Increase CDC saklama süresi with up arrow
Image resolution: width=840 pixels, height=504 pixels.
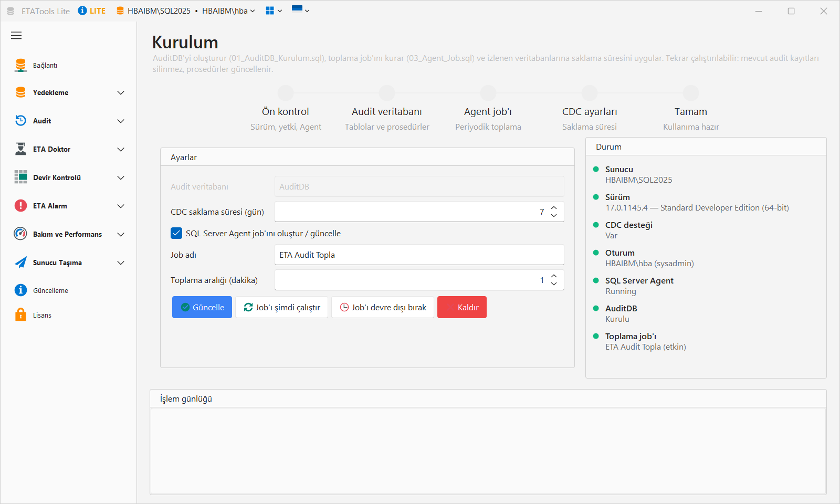554,208
